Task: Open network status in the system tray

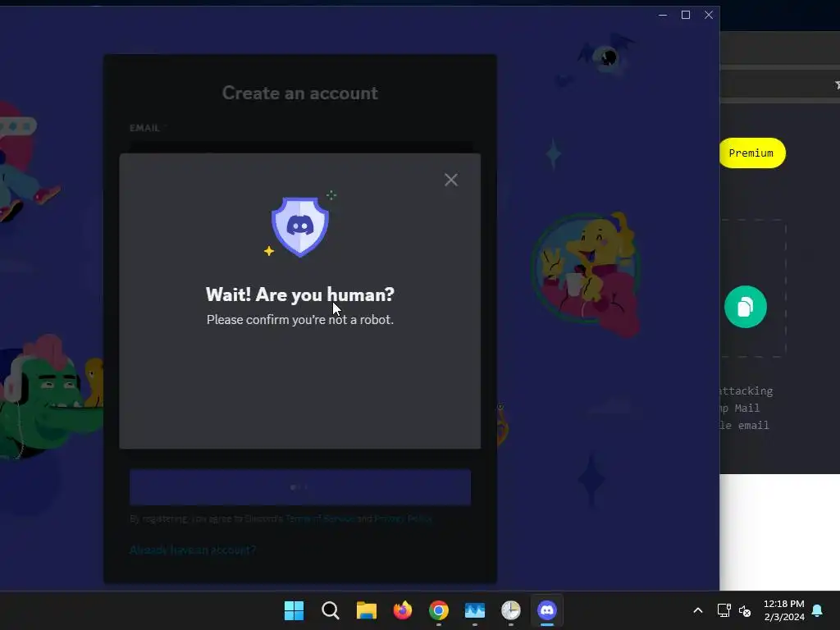Action: 724,610
